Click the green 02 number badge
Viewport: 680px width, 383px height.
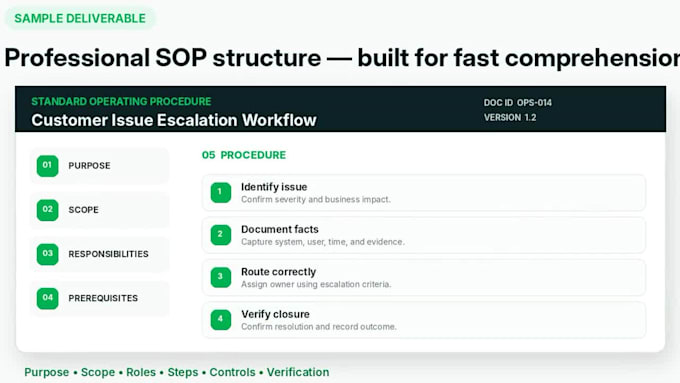point(47,210)
